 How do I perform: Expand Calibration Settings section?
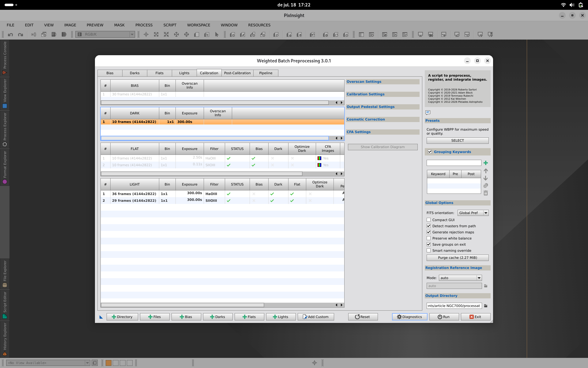[383, 94]
